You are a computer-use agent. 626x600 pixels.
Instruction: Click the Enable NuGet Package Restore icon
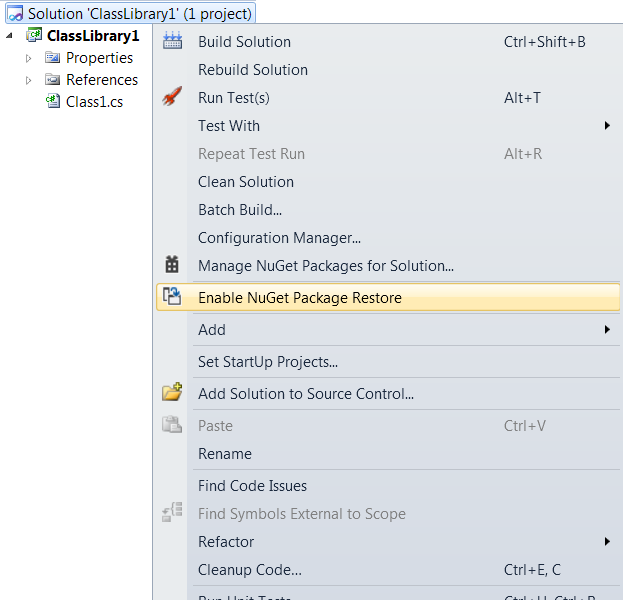point(172,297)
